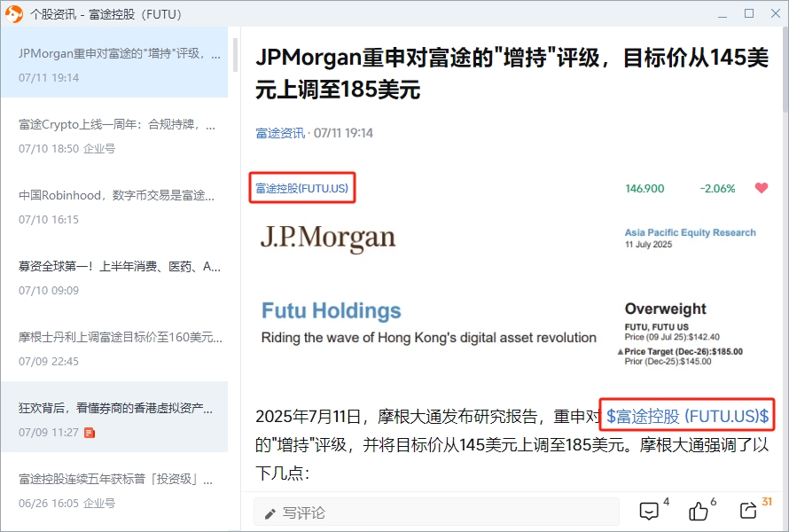Screen dimensions: 789x532
Task: Toggle the red heart favorite icon
Action: click(762, 188)
